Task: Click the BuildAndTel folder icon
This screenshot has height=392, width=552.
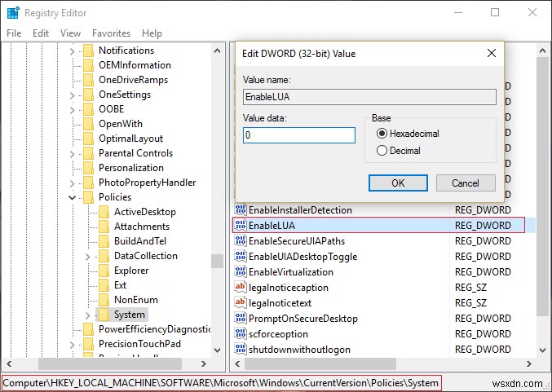Action: [x=104, y=241]
